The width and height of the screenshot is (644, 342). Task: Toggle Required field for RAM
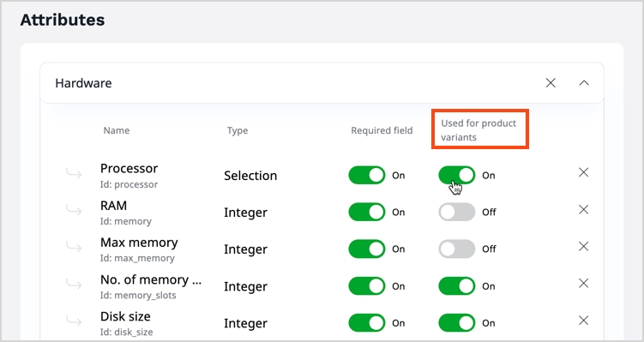click(367, 213)
